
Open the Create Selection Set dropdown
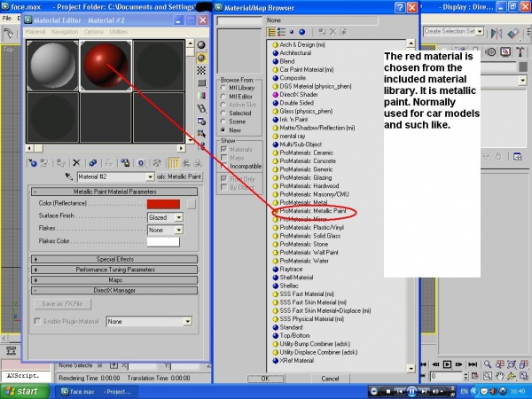tap(480, 32)
